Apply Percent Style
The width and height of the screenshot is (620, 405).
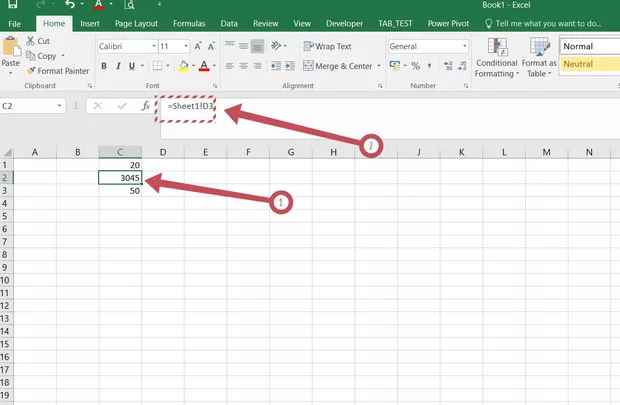pyautogui.click(x=415, y=66)
